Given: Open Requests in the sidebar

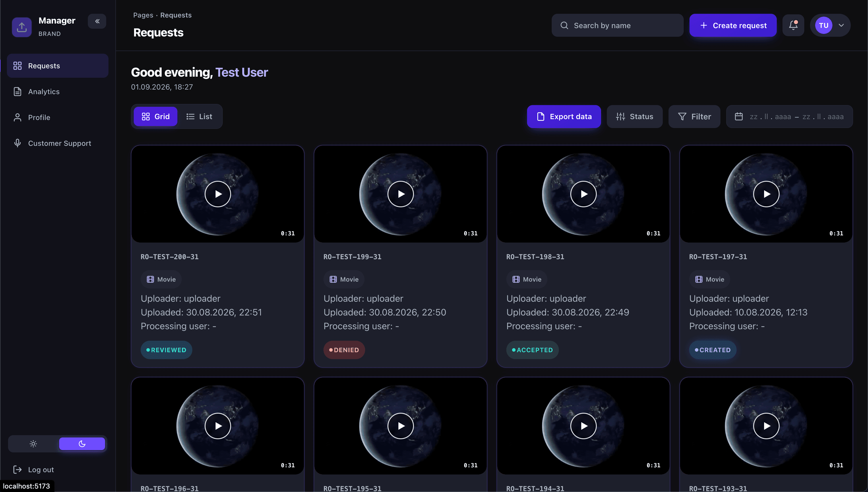Looking at the screenshot, I should pos(57,65).
